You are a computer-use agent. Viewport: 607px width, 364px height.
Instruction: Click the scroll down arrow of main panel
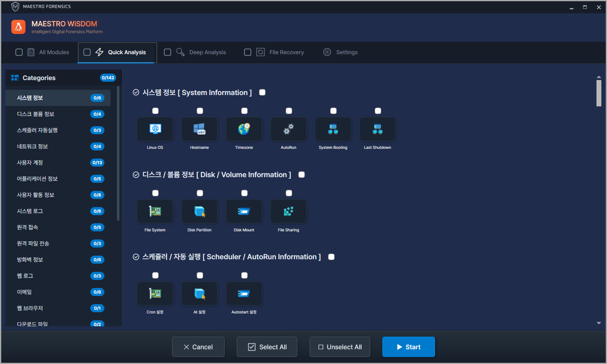(x=599, y=323)
